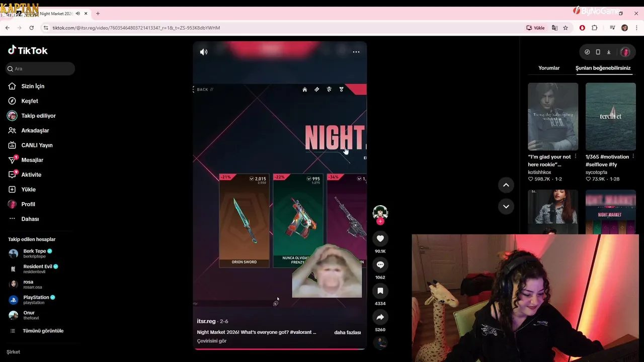Reload the page in the browser
Viewport: 644px width, 362px height.
(x=31, y=28)
